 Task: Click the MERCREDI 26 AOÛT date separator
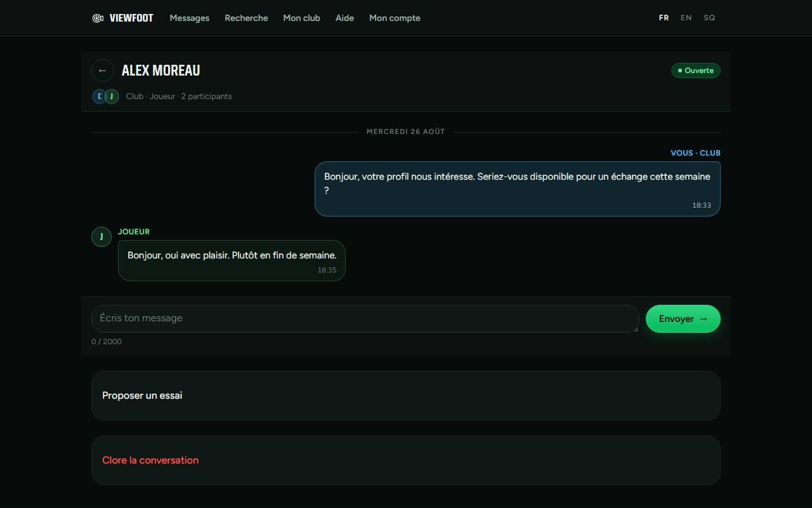[x=406, y=131]
